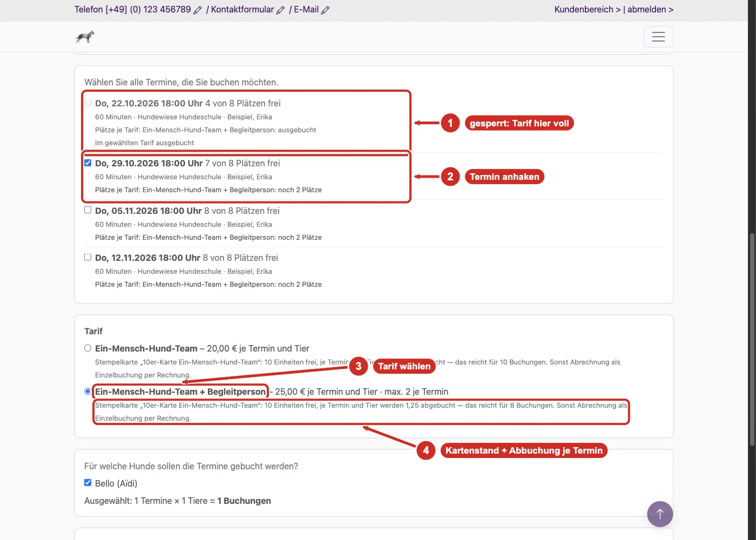Uncheck the 29.10.2026 appointment checkbox
The width and height of the screenshot is (756, 540).
[x=87, y=163]
